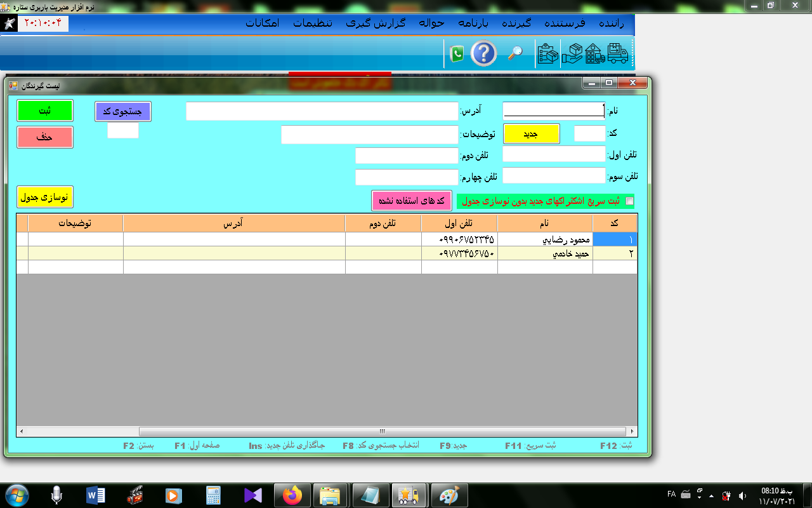Focus the توضیحات input field

coord(370,135)
